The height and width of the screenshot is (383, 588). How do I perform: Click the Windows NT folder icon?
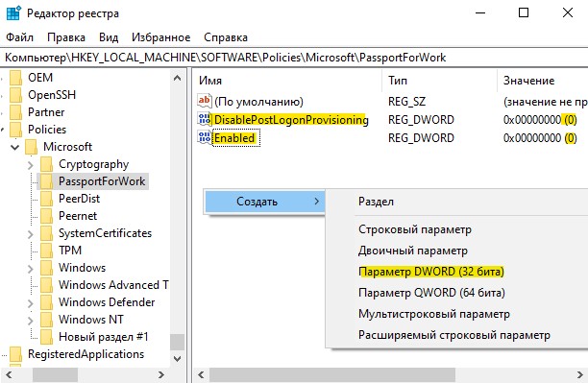tap(46, 320)
